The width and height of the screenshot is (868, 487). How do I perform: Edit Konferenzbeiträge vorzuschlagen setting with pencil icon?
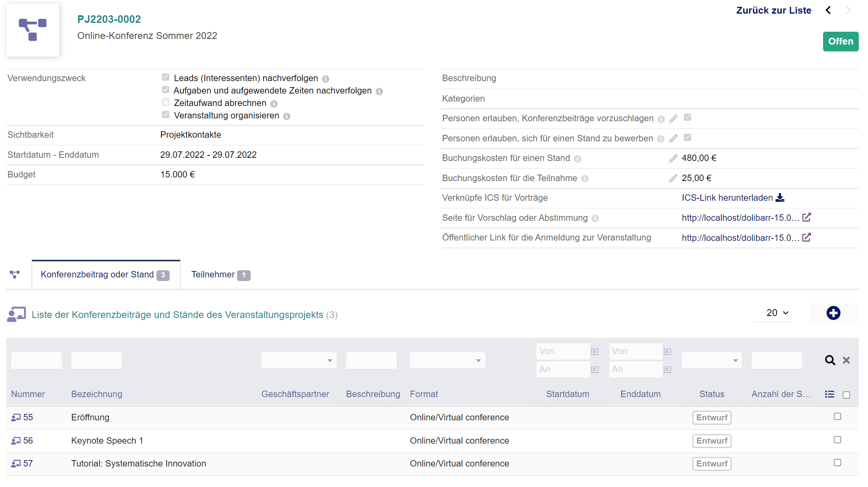[x=673, y=118]
